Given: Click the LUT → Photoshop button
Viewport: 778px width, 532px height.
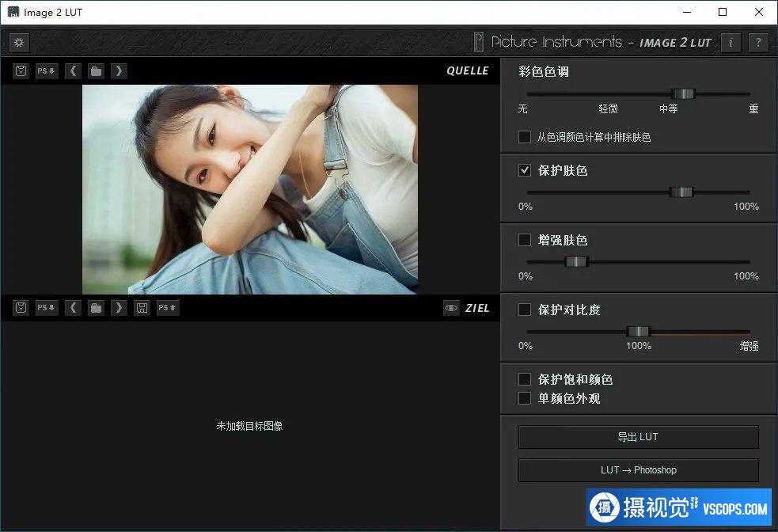Looking at the screenshot, I should (x=638, y=470).
